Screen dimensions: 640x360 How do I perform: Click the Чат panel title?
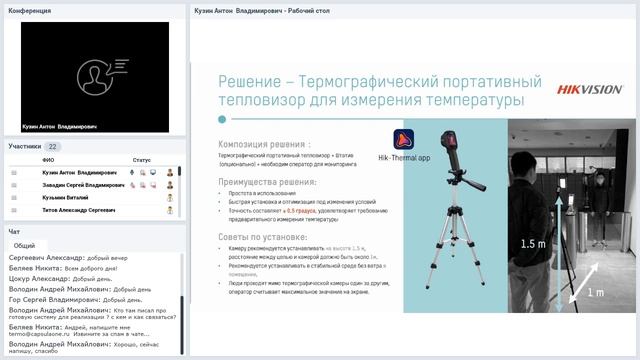pos(14,231)
